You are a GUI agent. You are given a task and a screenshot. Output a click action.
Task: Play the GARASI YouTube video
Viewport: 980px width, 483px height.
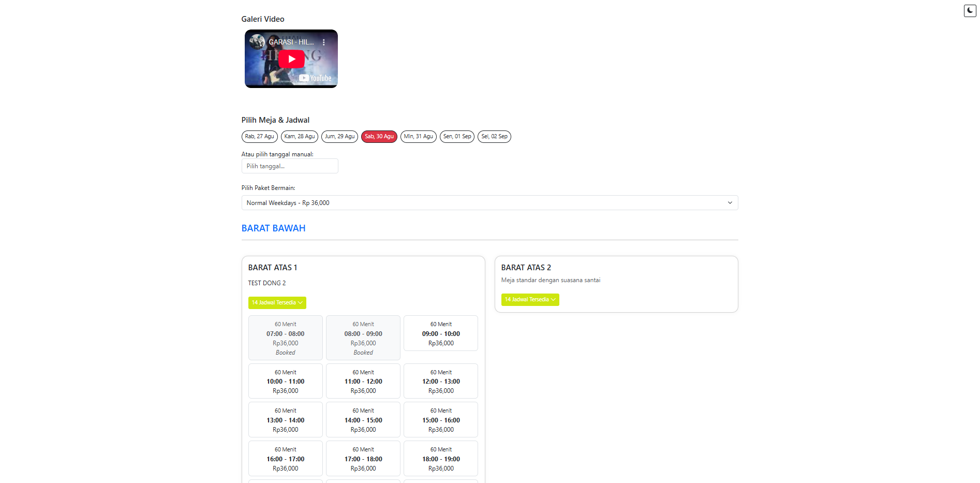291,59
